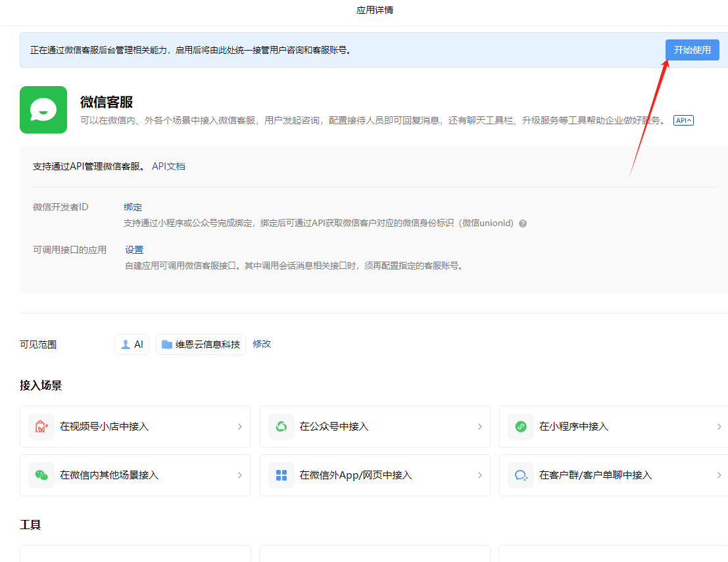Screen dimensions: 728x562
Task: Click the blue grid icon for App/网页
Action: click(x=281, y=475)
